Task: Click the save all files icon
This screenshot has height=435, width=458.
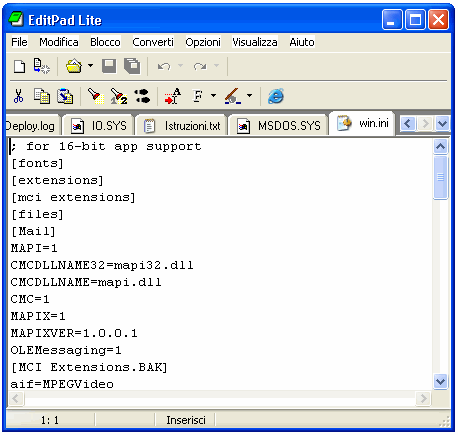Action: [132, 66]
